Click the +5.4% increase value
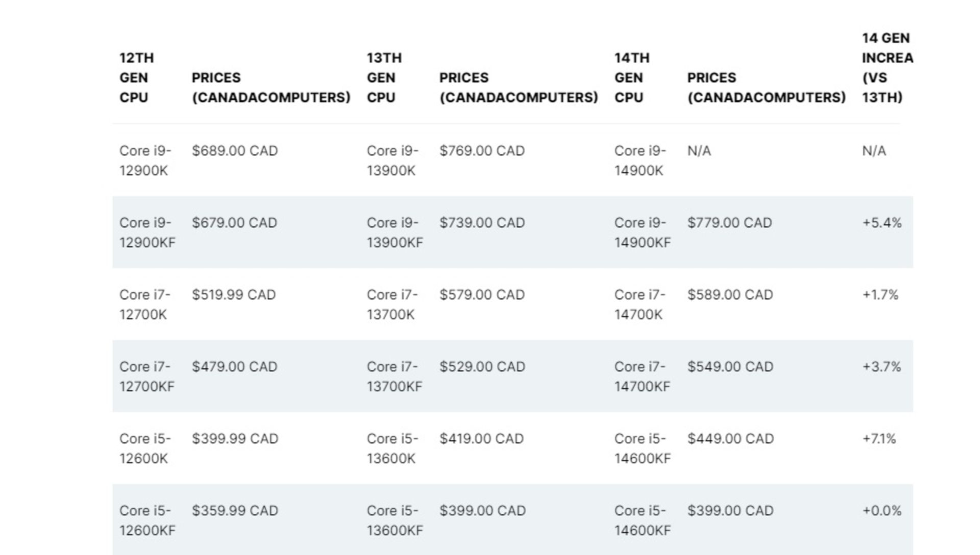Image resolution: width=980 pixels, height=555 pixels. [x=881, y=223]
